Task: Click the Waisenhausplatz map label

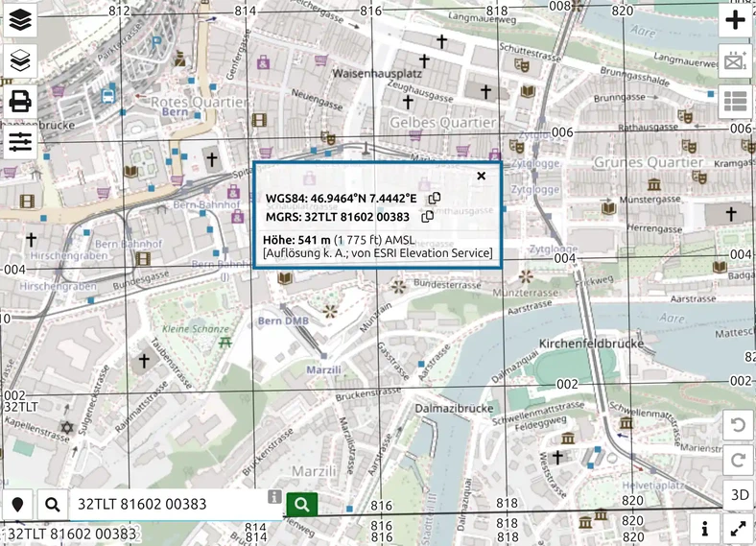Action: pos(377,74)
